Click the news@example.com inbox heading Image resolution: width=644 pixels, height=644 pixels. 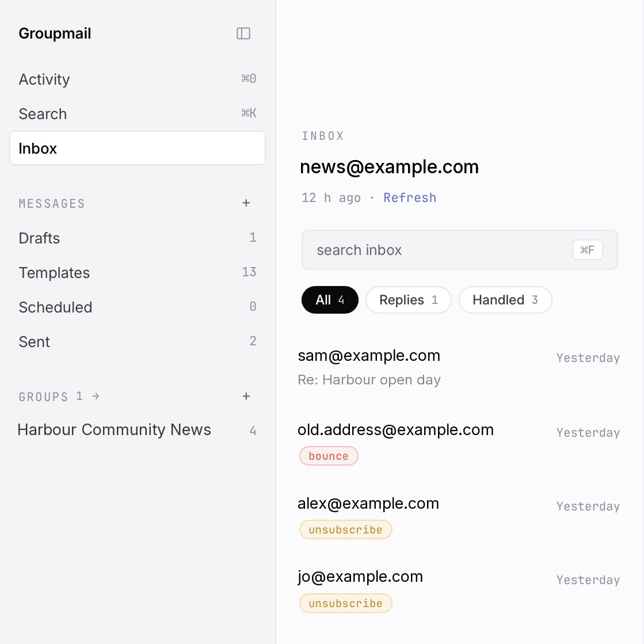coord(390,167)
